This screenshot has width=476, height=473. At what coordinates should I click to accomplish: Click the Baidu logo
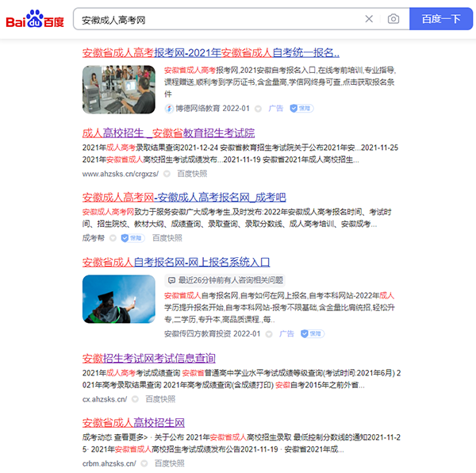(35, 19)
